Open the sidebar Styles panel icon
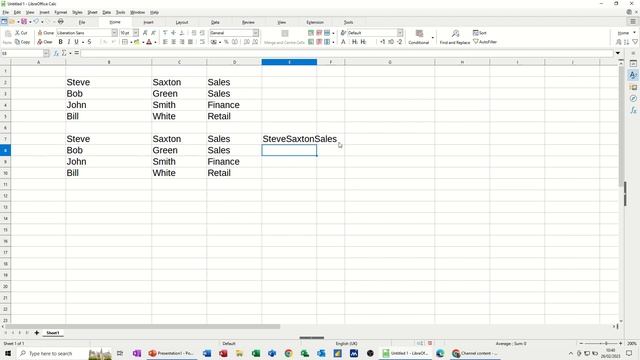The width and height of the screenshot is (640, 360). tap(633, 75)
